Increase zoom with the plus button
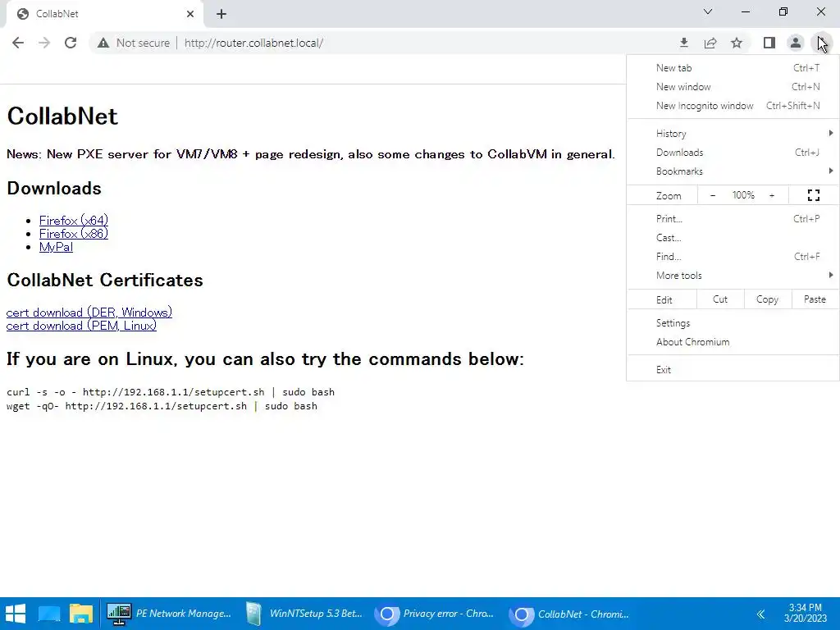Image resolution: width=840 pixels, height=630 pixels. (x=772, y=195)
